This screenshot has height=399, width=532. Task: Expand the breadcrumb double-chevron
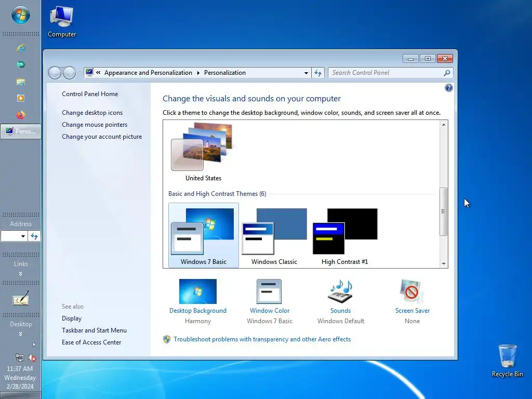[98, 72]
